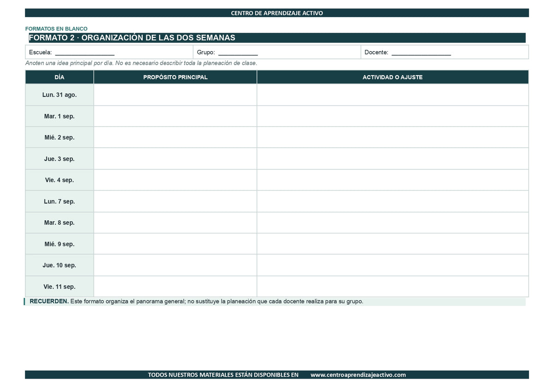This screenshot has height=392, width=554.
Task: Select the "Lun. 31 ago." day cell
Action: coord(60,95)
